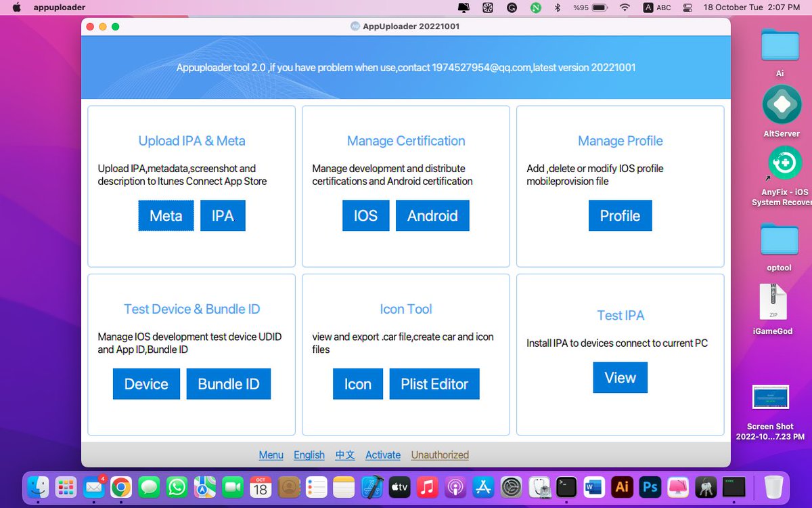Open Apple TV in the Dock

tap(399, 486)
